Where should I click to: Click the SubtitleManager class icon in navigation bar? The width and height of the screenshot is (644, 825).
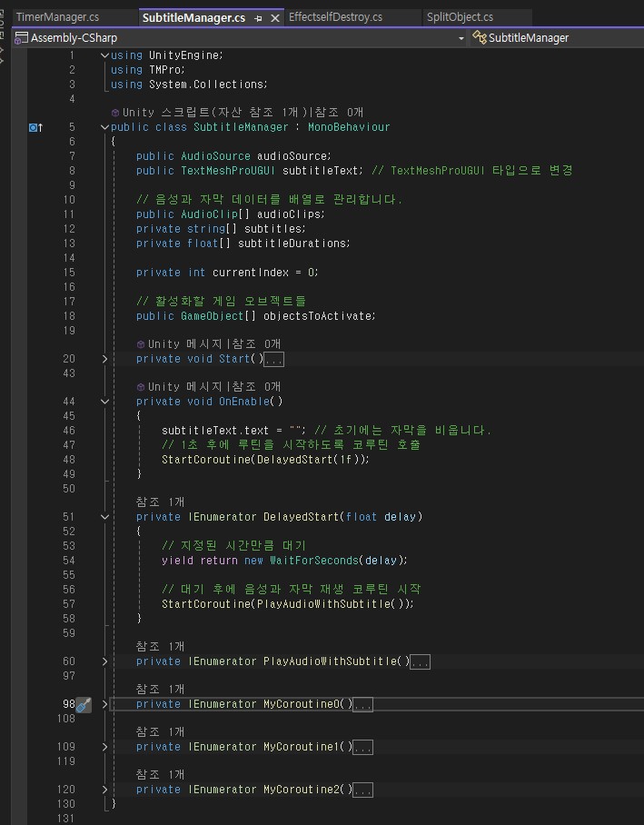pyautogui.click(x=480, y=37)
